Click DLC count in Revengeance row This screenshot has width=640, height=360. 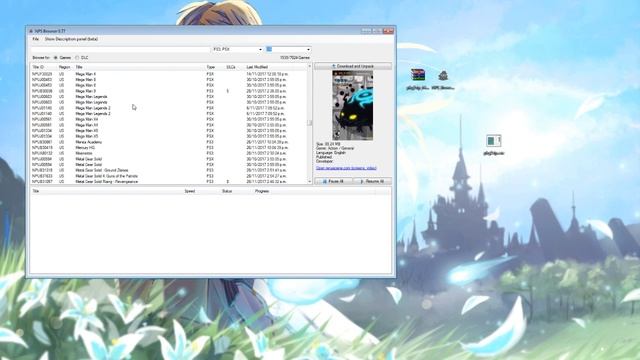(228, 182)
